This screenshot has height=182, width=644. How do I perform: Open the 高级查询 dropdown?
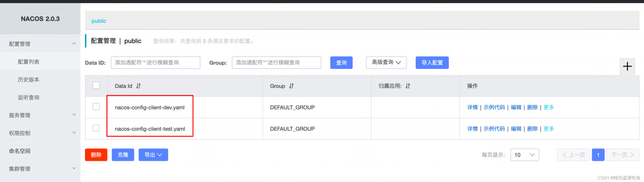(x=386, y=62)
